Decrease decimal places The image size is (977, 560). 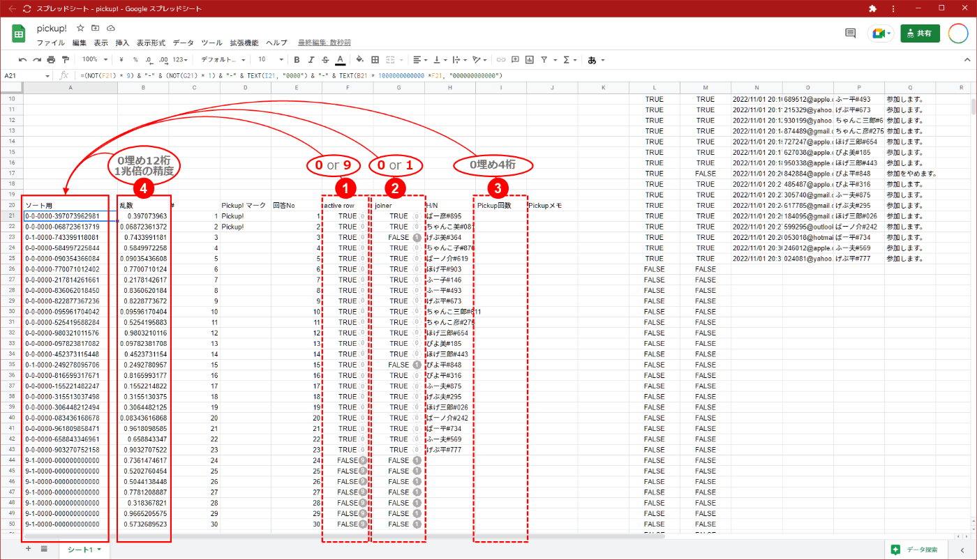click(149, 60)
